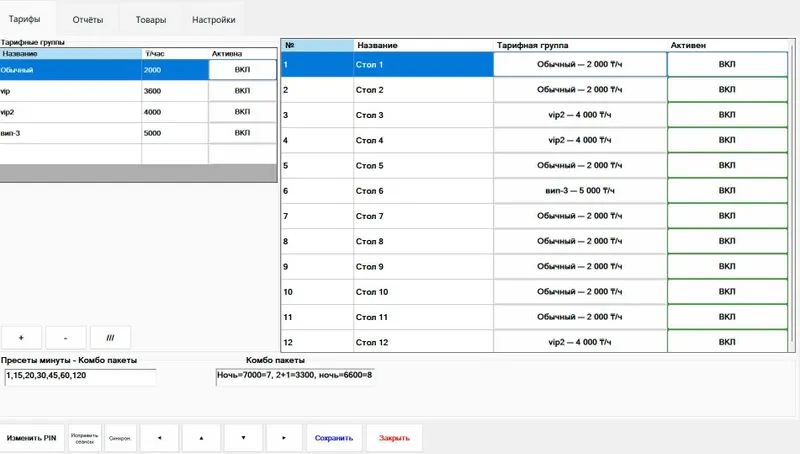This screenshot has height=454, width=800.
Task: Click the tables list vertical scrollbar
Action: pos(792,194)
